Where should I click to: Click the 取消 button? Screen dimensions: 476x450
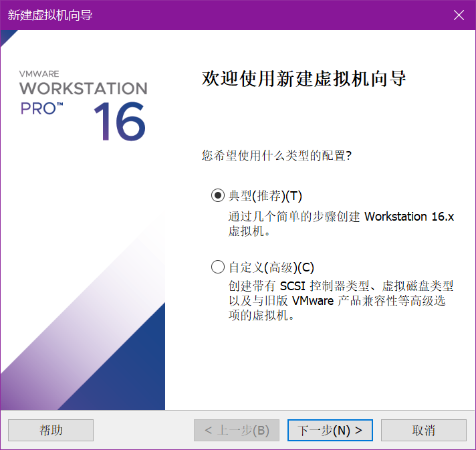pos(423,430)
